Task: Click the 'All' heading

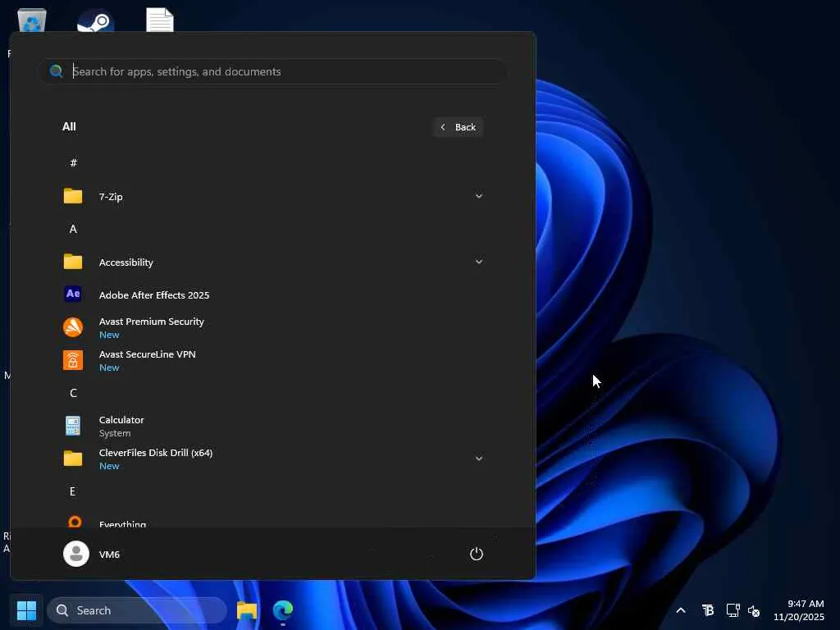Action: [69, 126]
